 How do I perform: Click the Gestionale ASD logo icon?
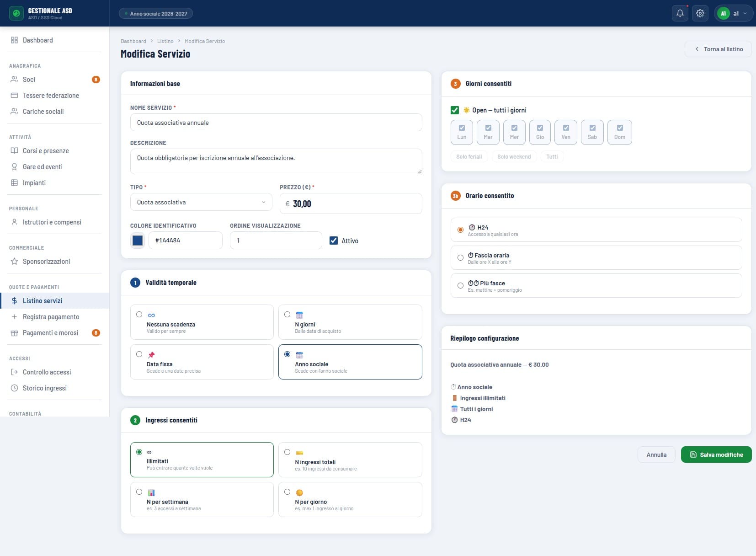tap(16, 13)
